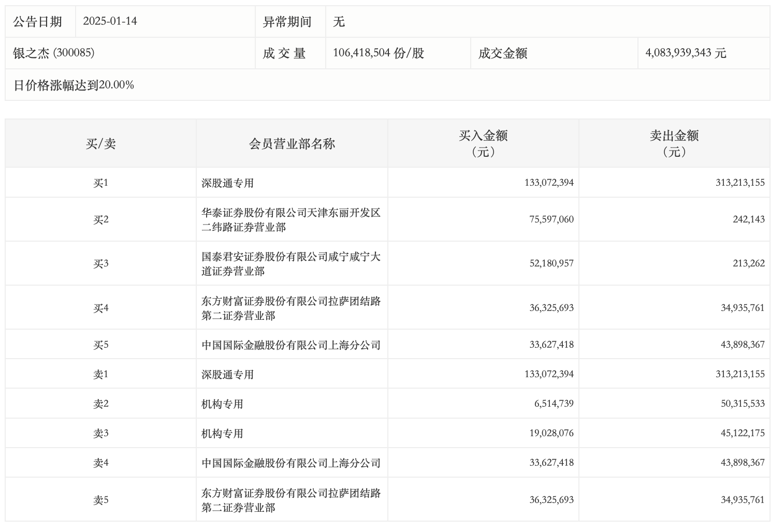Select 深股通专用 in the 买1 row
The image size is (784, 532).
tap(228, 183)
